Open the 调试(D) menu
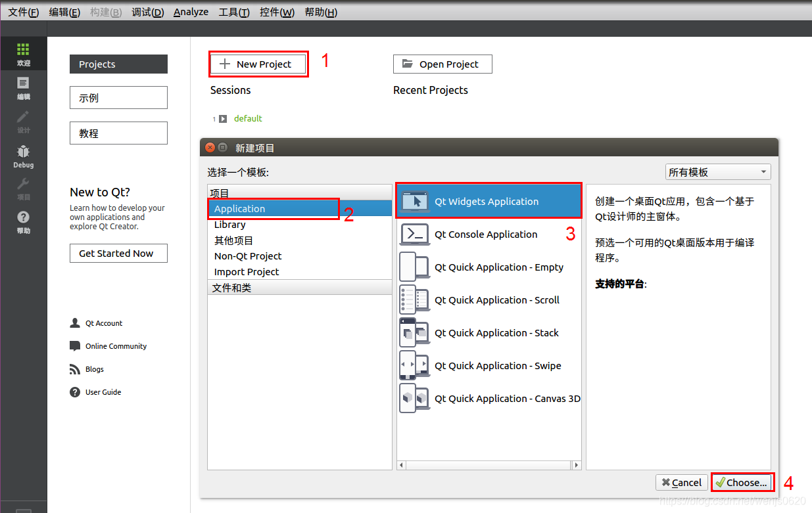812x513 pixels. click(148, 12)
